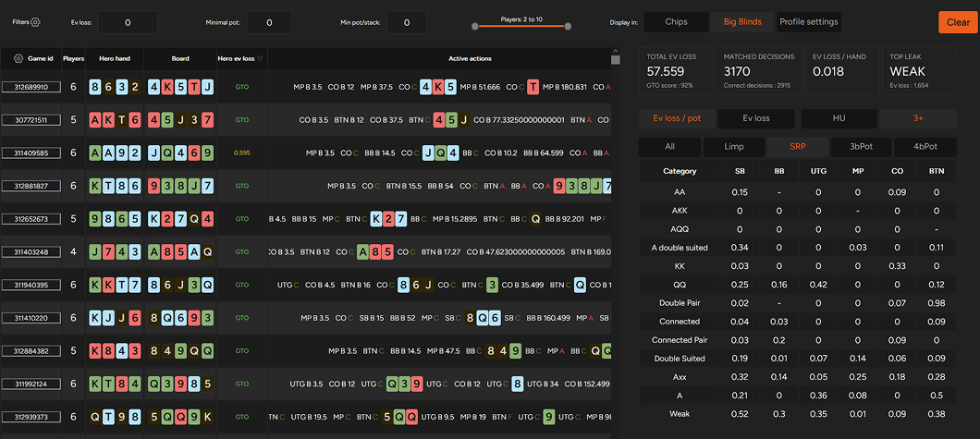This screenshot has width=980, height=439.
Task: Open game id 312689910
Action: pos(31,87)
